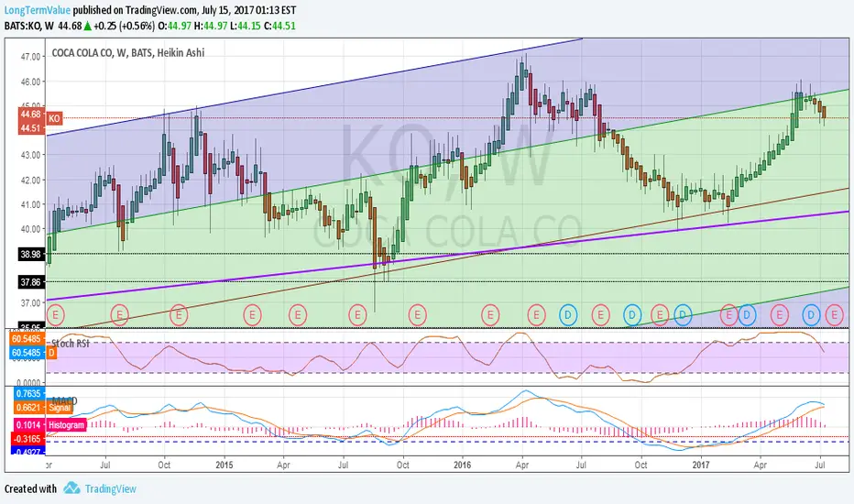The image size is (854, 504).
Task: Click the red KO symbol price tag
Action: 54,118
